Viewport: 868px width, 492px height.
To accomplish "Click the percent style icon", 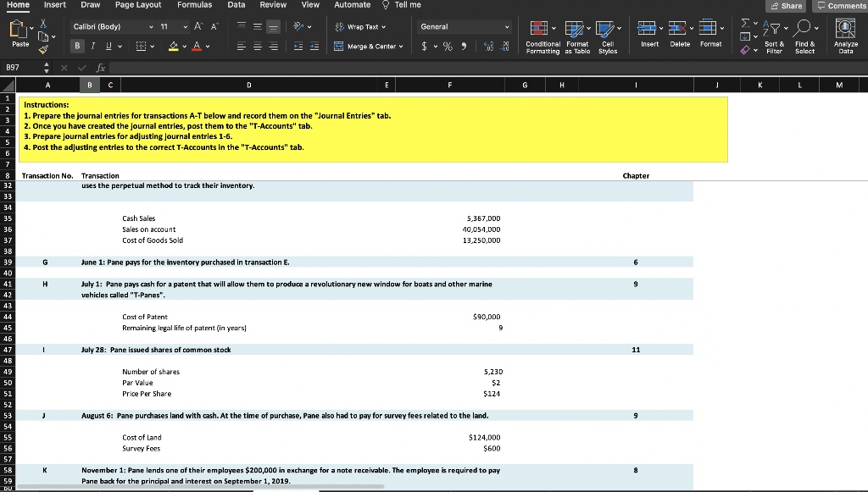I will [x=447, y=47].
